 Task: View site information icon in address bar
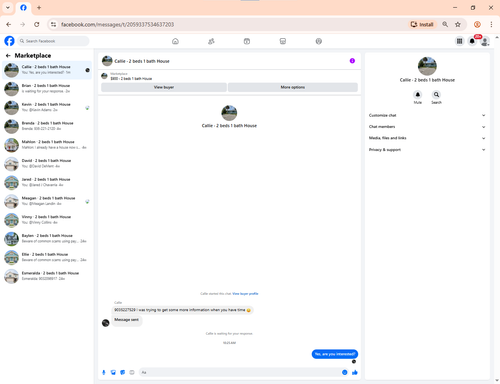point(53,24)
